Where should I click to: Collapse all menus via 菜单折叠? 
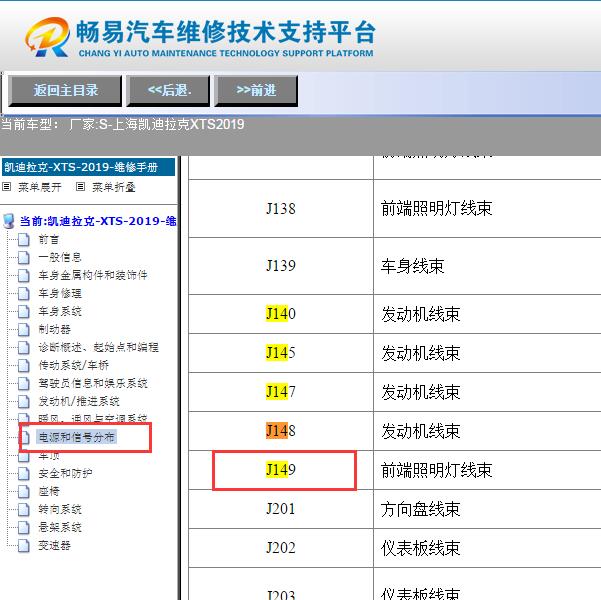pyautogui.click(x=114, y=187)
